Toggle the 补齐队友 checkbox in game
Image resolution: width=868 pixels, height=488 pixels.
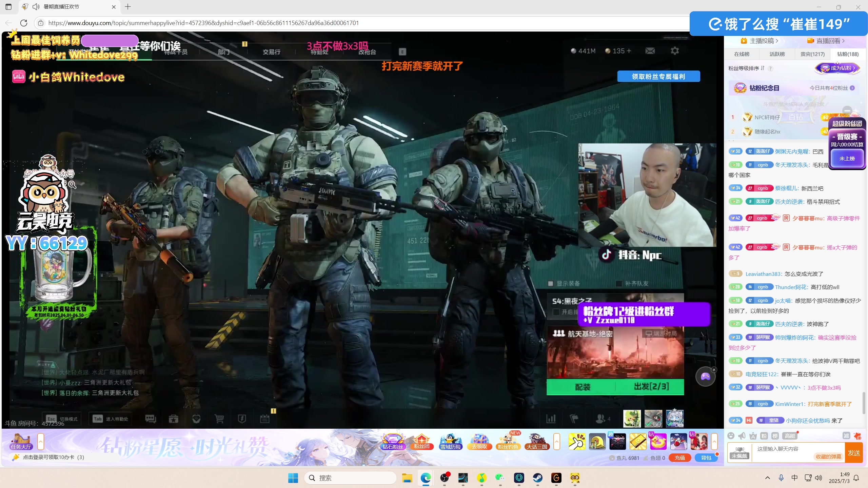pos(619,283)
